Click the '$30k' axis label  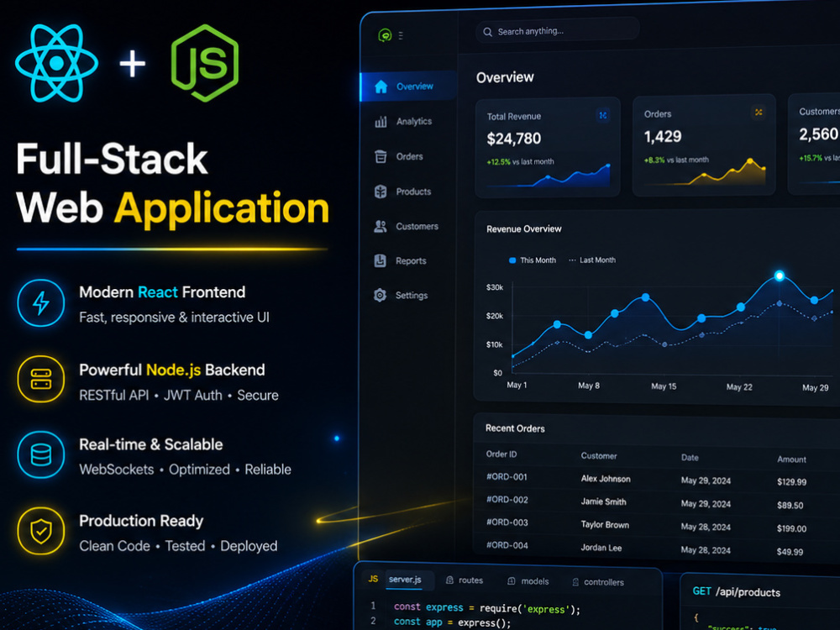(x=495, y=287)
